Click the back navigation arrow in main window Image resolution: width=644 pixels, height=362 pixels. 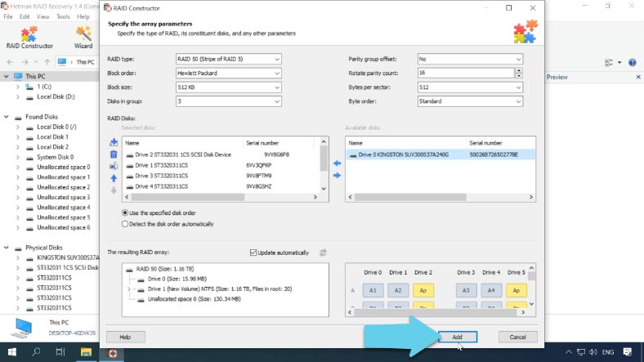coord(11,62)
